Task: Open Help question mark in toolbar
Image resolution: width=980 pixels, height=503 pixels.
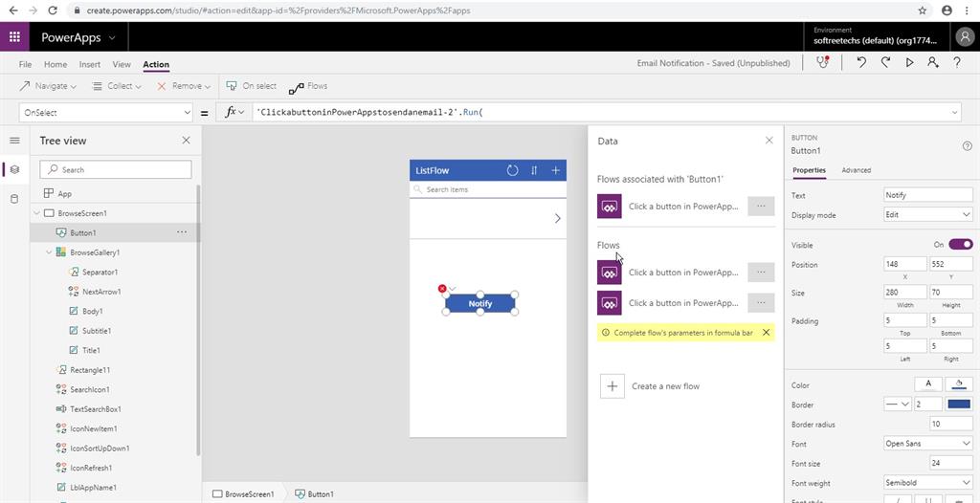Action: [x=956, y=62]
